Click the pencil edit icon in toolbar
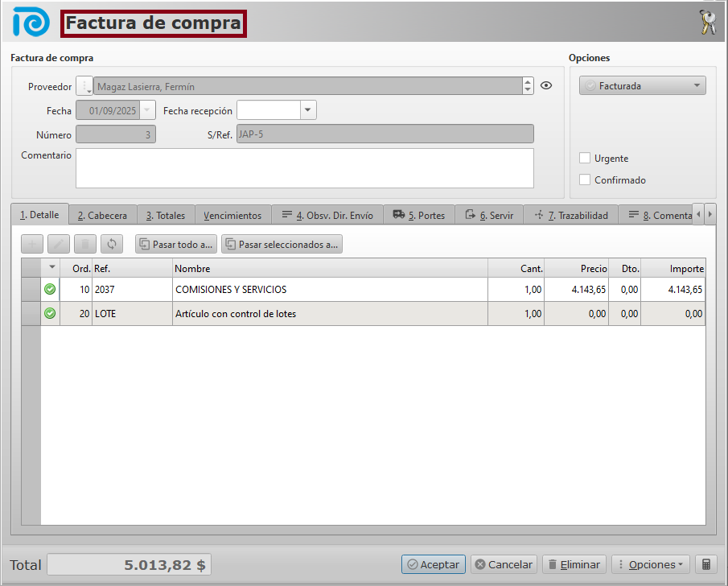This screenshot has width=728, height=586. pyautogui.click(x=58, y=244)
